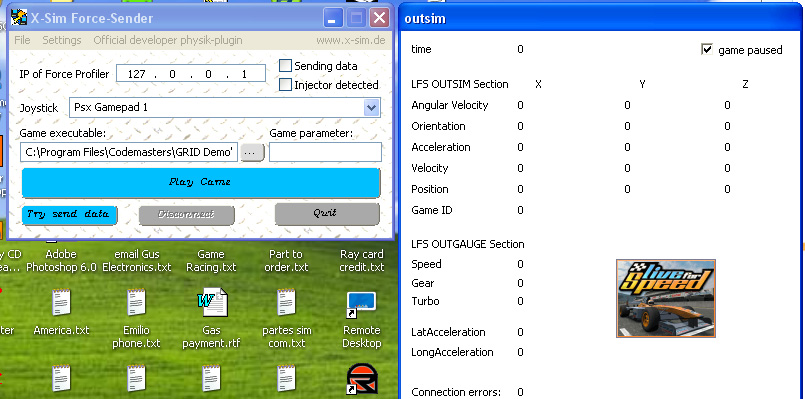
Task: Click LFS OUTGAUGE Section heading
Action: (468, 244)
